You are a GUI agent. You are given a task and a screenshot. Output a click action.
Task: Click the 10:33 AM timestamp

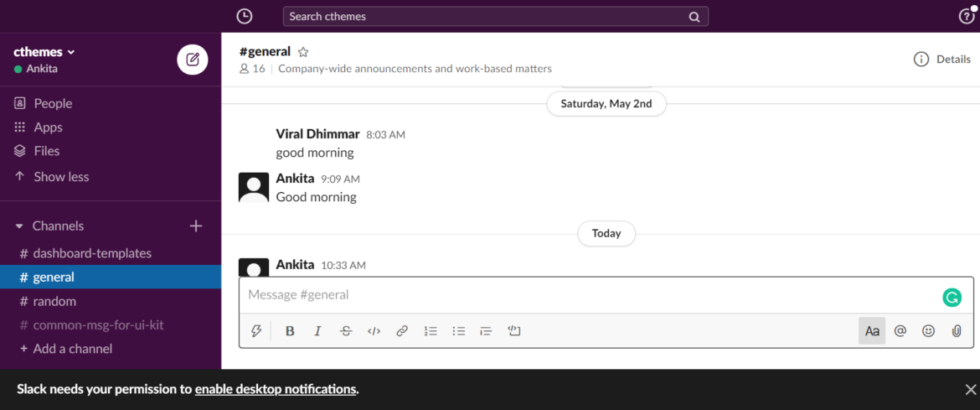click(343, 266)
